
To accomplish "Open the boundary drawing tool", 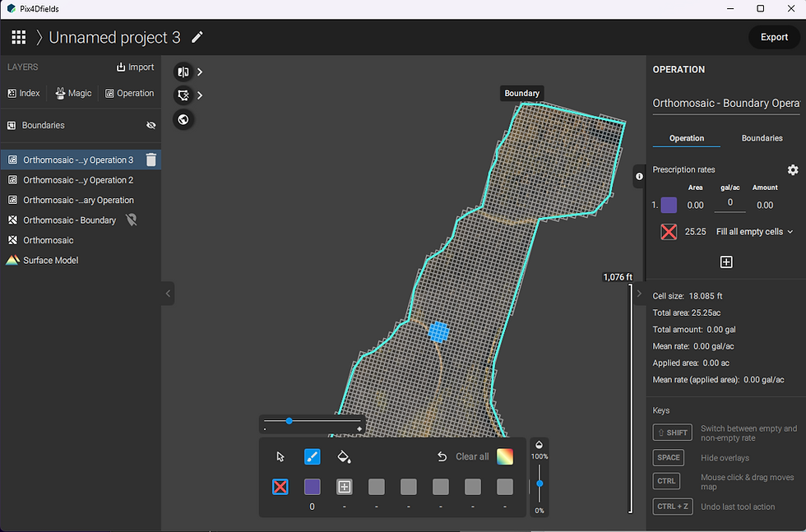I will (183, 95).
